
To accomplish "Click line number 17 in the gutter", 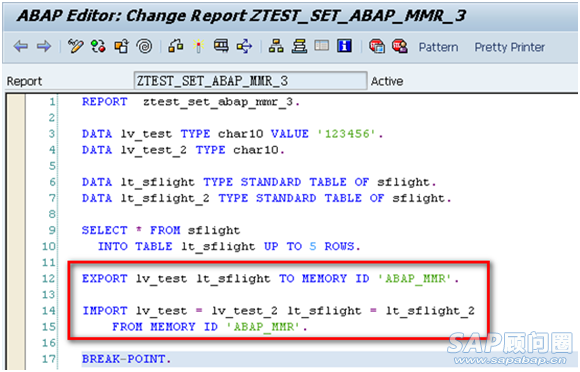I will [48, 359].
